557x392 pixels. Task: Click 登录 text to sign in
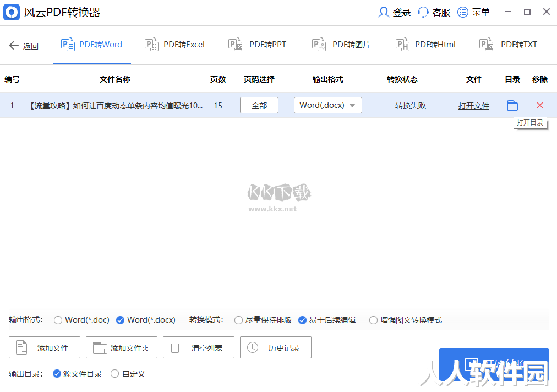tap(402, 13)
